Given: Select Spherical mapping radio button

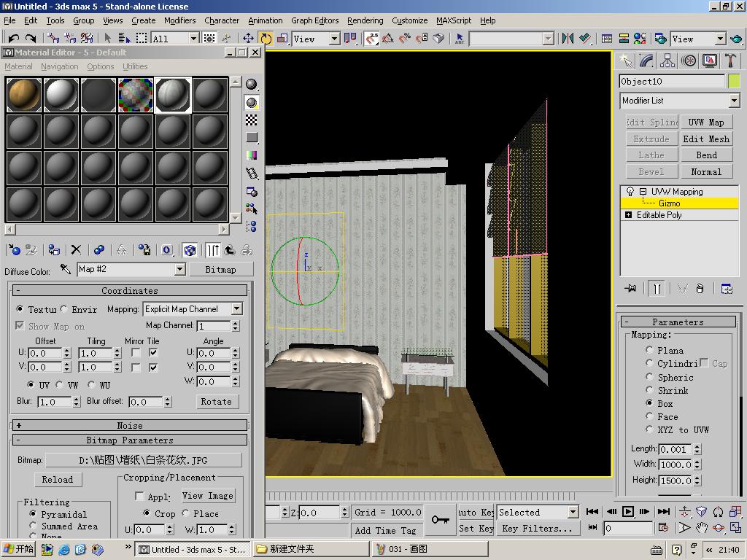Looking at the screenshot, I should click(x=649, y=377).
